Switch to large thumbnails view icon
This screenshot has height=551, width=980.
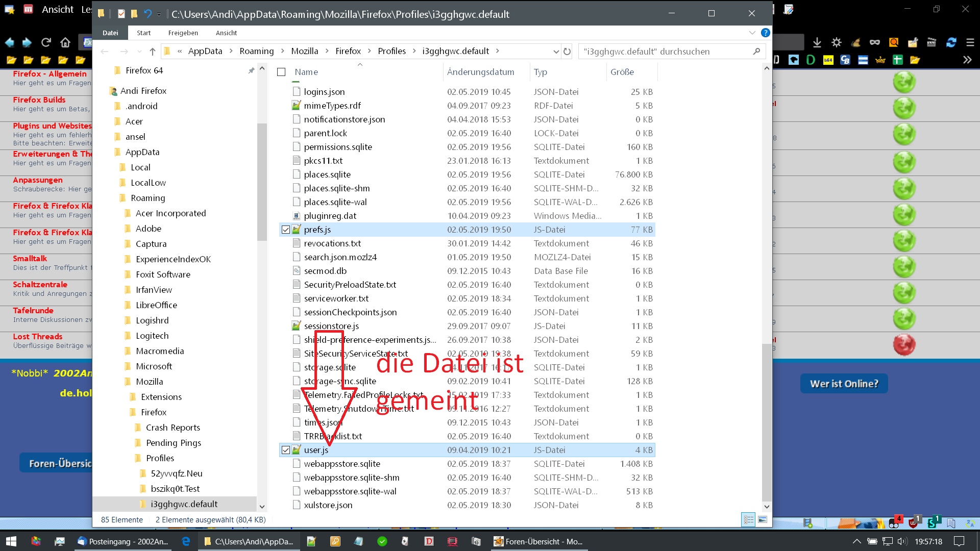pos(763,520)
